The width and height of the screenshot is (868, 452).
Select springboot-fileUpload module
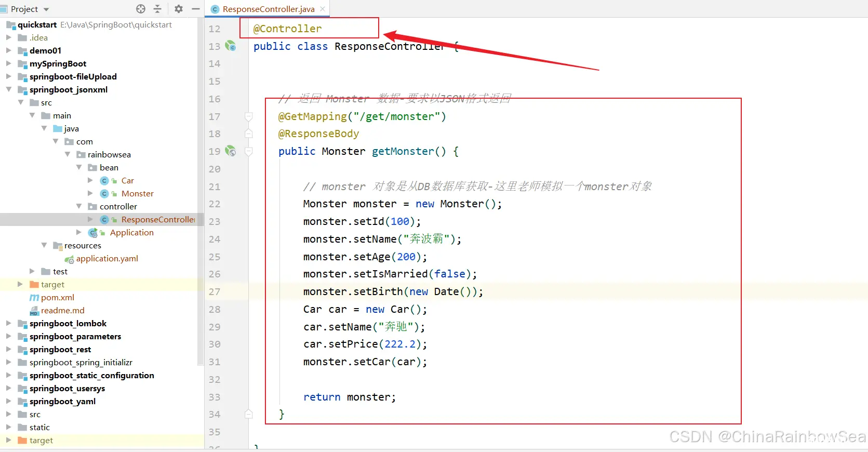[73, 76]
